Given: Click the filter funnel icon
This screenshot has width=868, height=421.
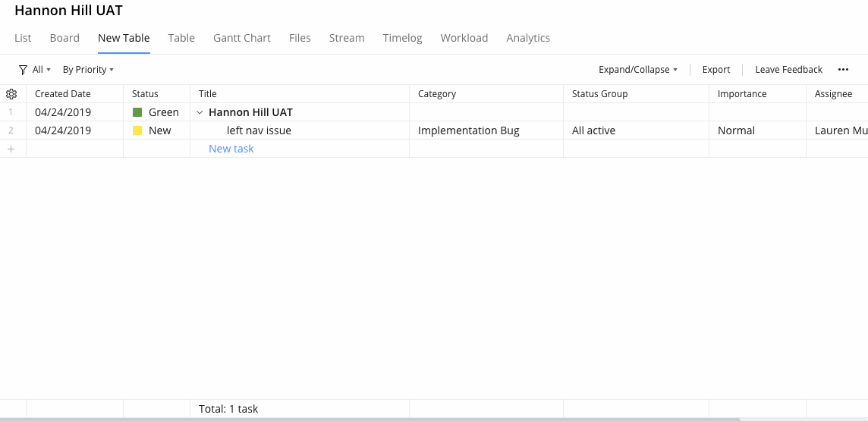Looking at the screenshot, I should pos(23,70).
